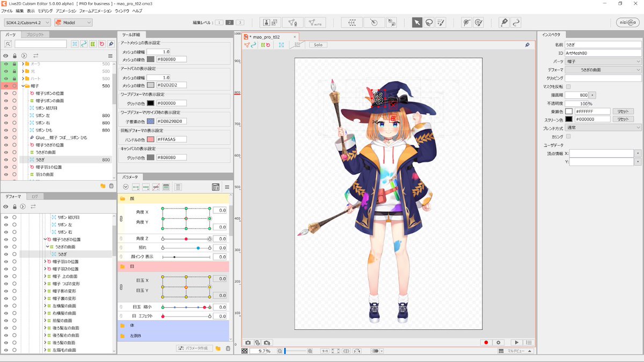Open the Model dropdown in the top toolbar

(72, 22)
